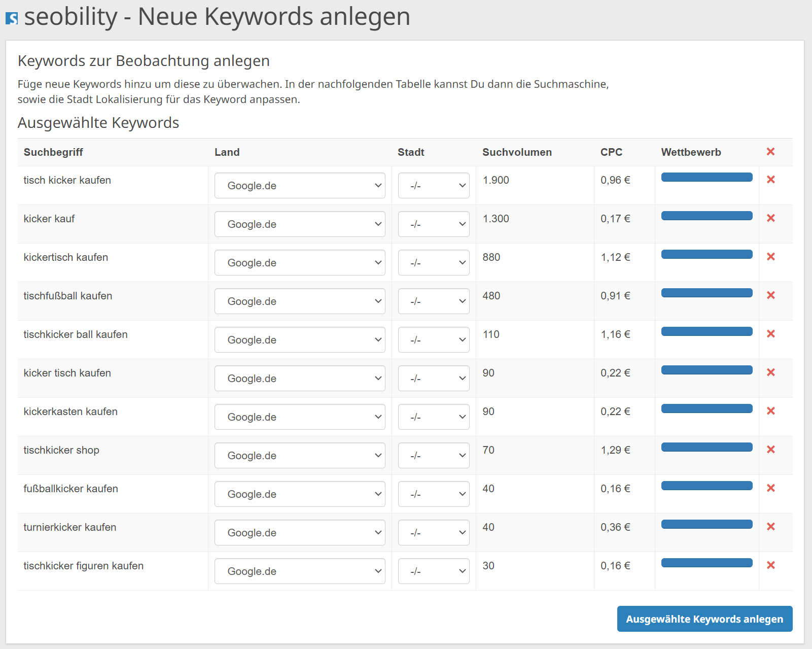Open Land dropdown for 'tisch kicker kaufen'

click(x=300, y=186)
